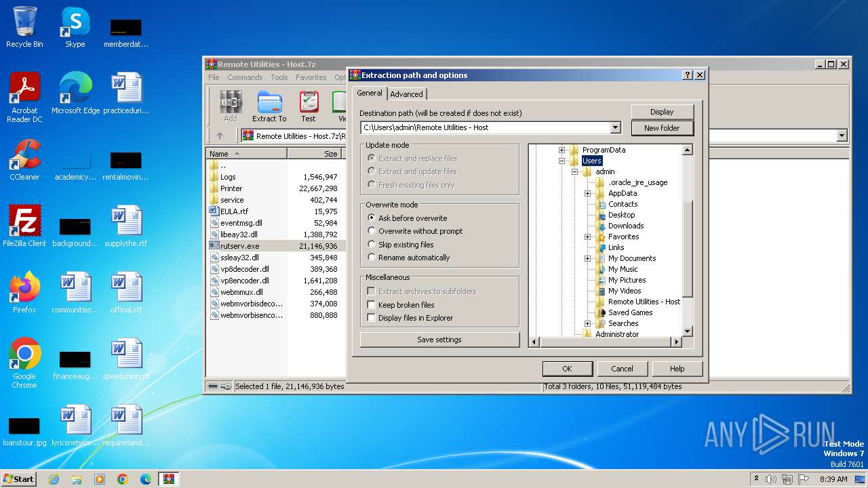868x488 pixels.
Task: Open Skype desktop shortcut
Action: (x=75, y=28)
